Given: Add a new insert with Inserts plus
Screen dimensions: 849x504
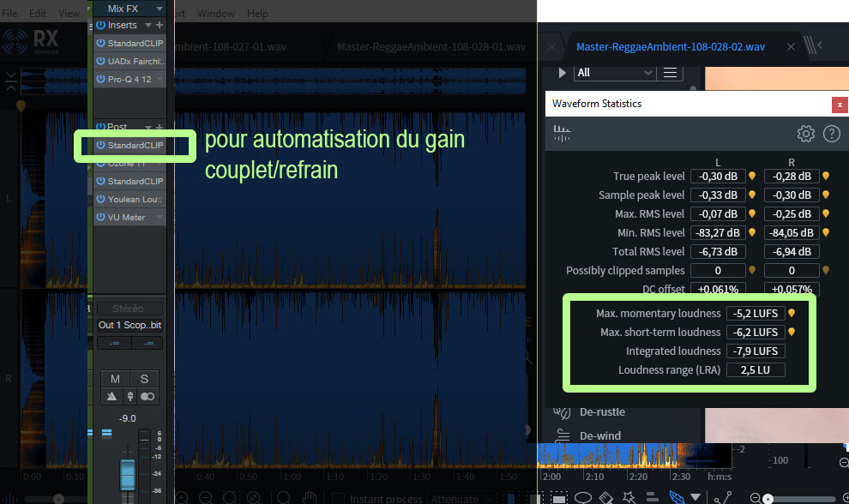Looking at the screenshot, I should 160,25.
